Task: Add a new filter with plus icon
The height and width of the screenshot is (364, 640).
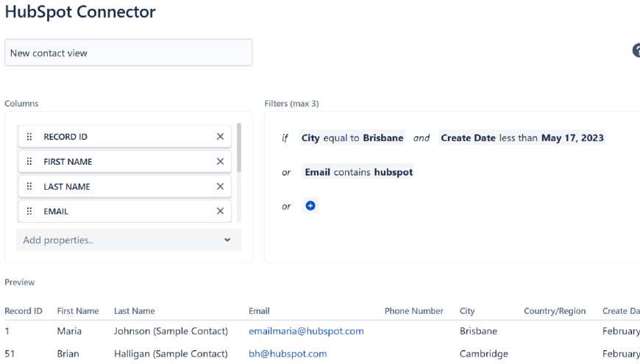Action: click(310, 206)
